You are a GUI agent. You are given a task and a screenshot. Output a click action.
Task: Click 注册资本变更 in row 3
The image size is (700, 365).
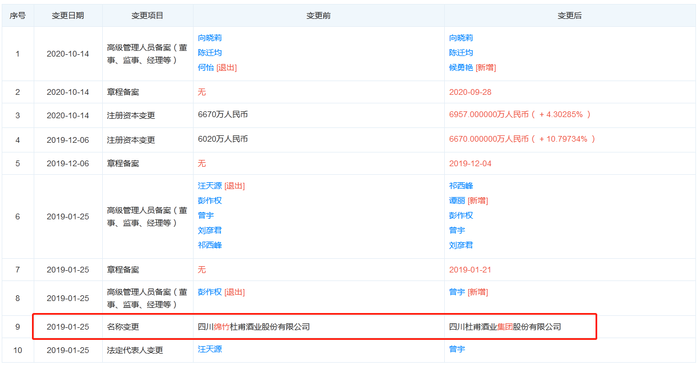coord(131,116)
